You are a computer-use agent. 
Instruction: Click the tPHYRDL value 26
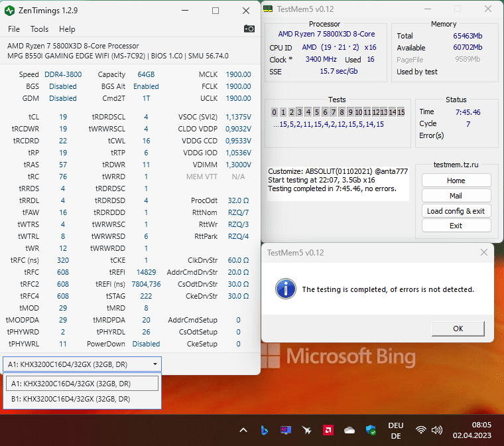[146, 332]
